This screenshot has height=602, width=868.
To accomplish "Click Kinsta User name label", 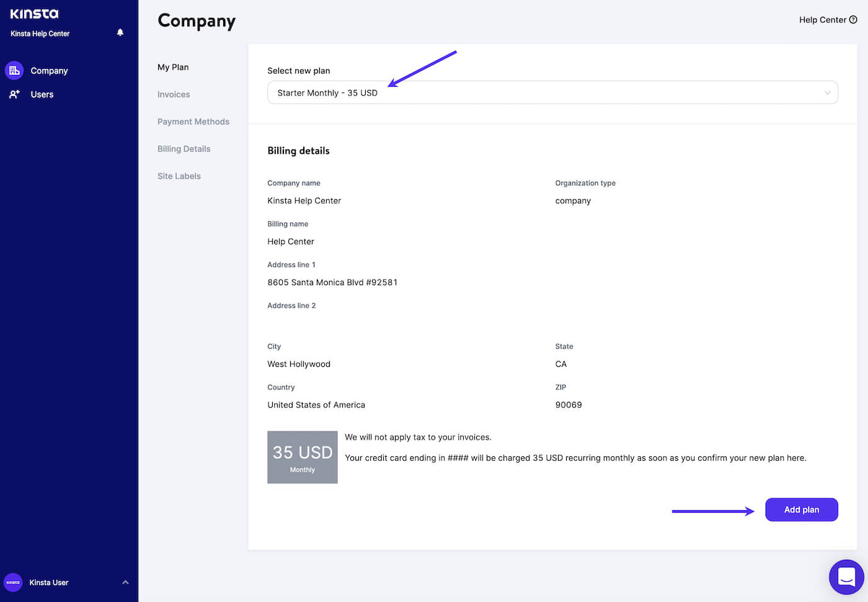I will click(x=49, y=582).
